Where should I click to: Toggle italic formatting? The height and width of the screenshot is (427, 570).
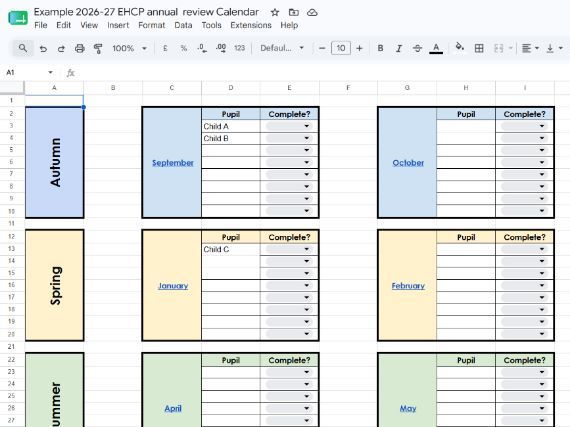pyautogui.click(x=399, y=48)
